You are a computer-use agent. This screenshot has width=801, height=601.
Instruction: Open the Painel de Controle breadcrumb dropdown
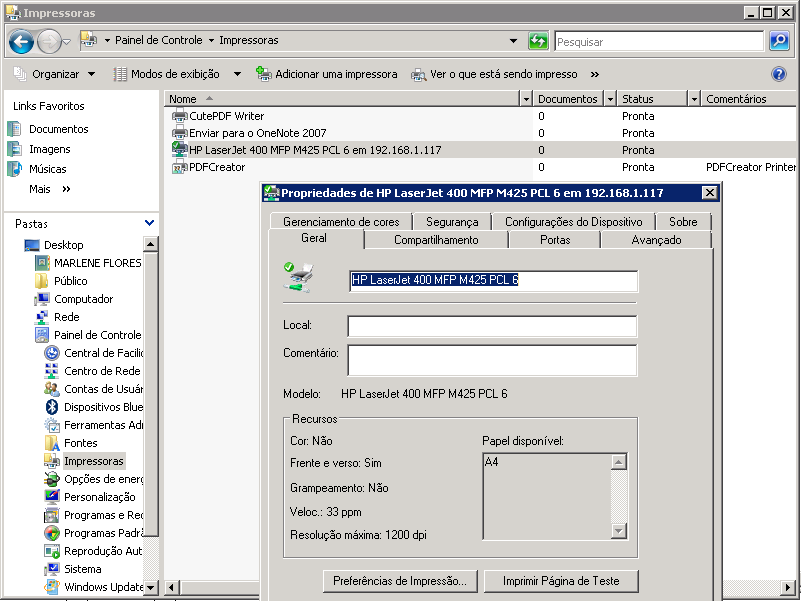point(211,40)
